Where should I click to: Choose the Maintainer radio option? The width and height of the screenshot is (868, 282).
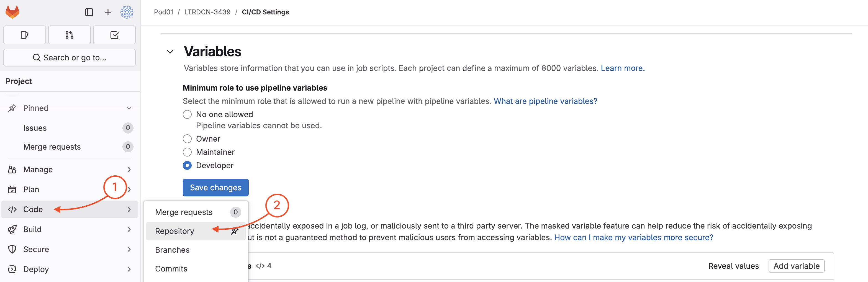coord(187,152)
